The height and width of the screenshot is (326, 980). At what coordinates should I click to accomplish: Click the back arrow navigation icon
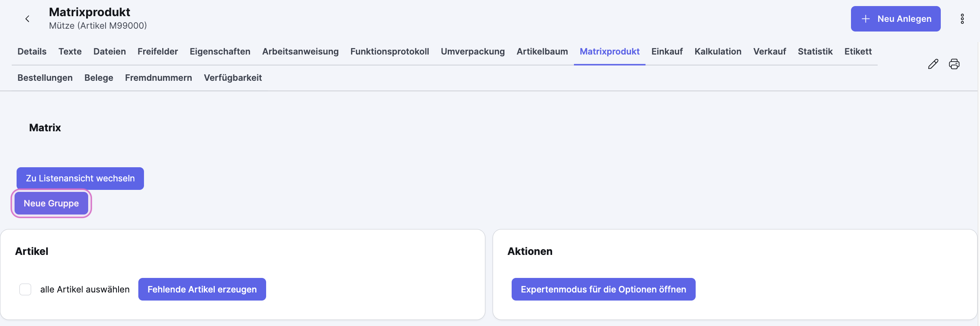pos(27,19)
